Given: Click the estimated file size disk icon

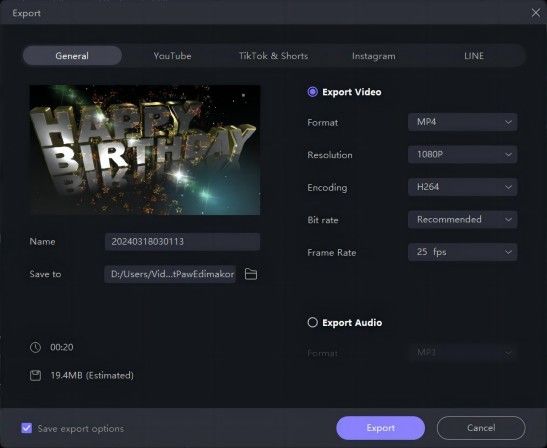Looking at the screenshot, I should point(35,375).
